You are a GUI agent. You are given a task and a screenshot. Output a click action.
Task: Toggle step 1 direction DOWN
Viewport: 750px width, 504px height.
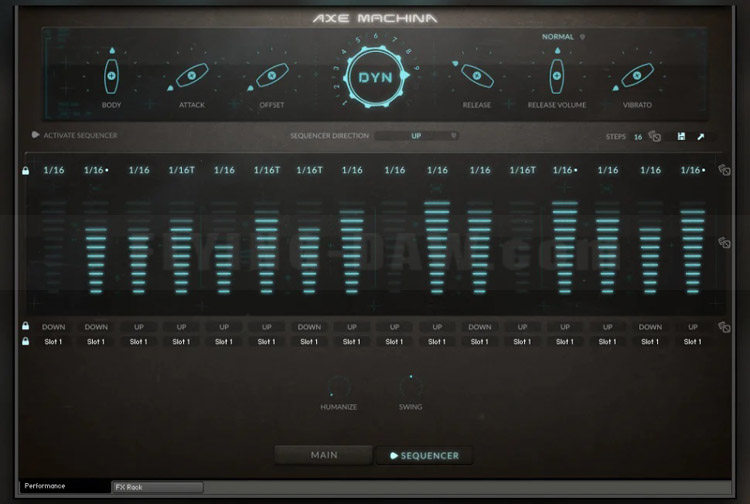click(54, 327)
